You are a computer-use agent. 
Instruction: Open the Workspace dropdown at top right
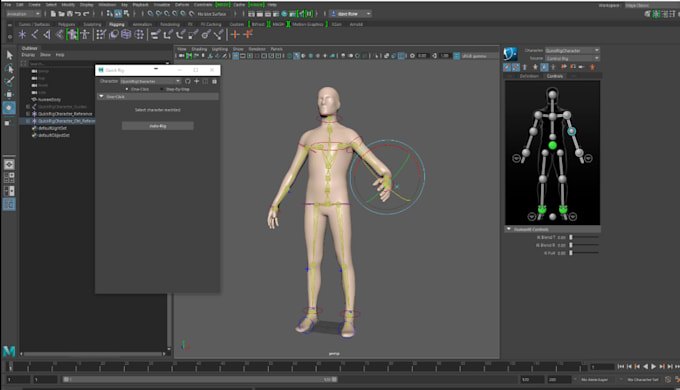point(652,6)
